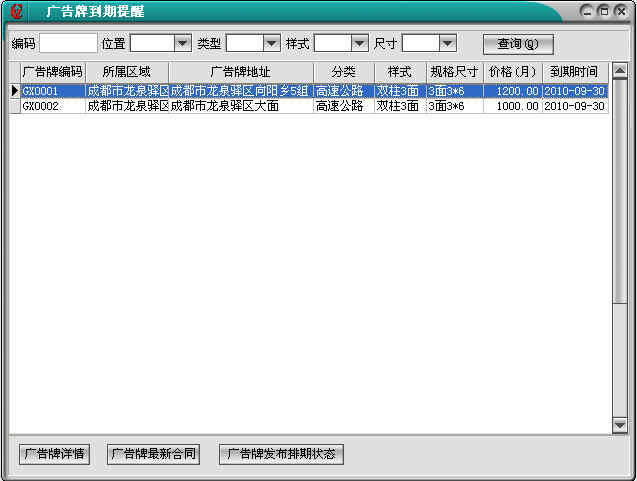Click GX0001 row's 双柱3面 style cell
Screen dimensions: 637x481
400,91
